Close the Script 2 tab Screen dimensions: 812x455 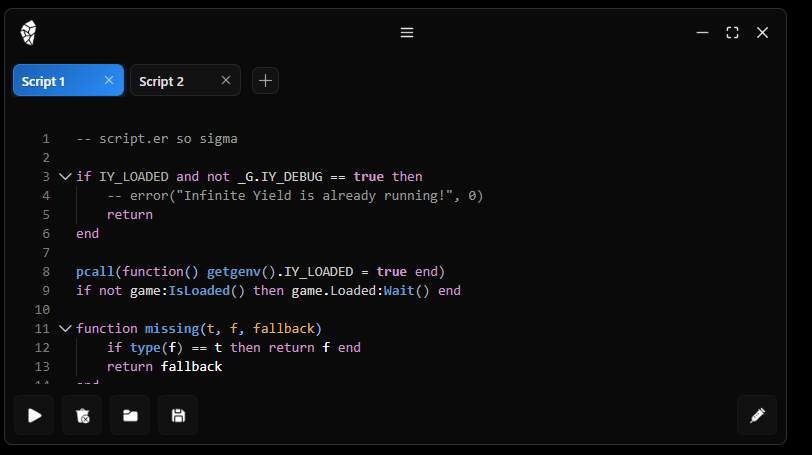pos(226,81)
